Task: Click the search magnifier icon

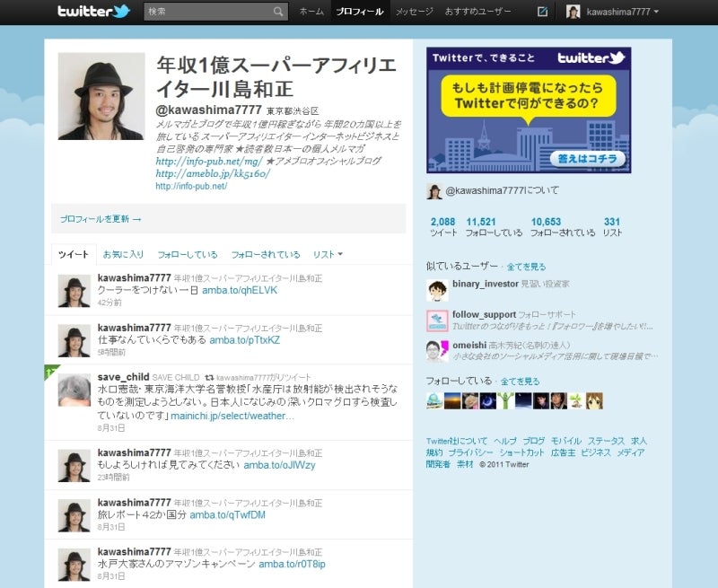Action: pyautogui.click(x=278, y=12)
